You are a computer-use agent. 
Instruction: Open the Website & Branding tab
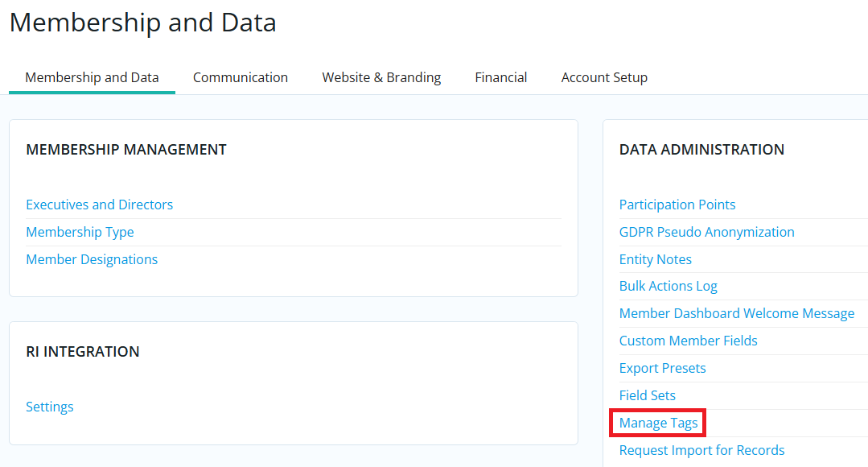(381, 77)
